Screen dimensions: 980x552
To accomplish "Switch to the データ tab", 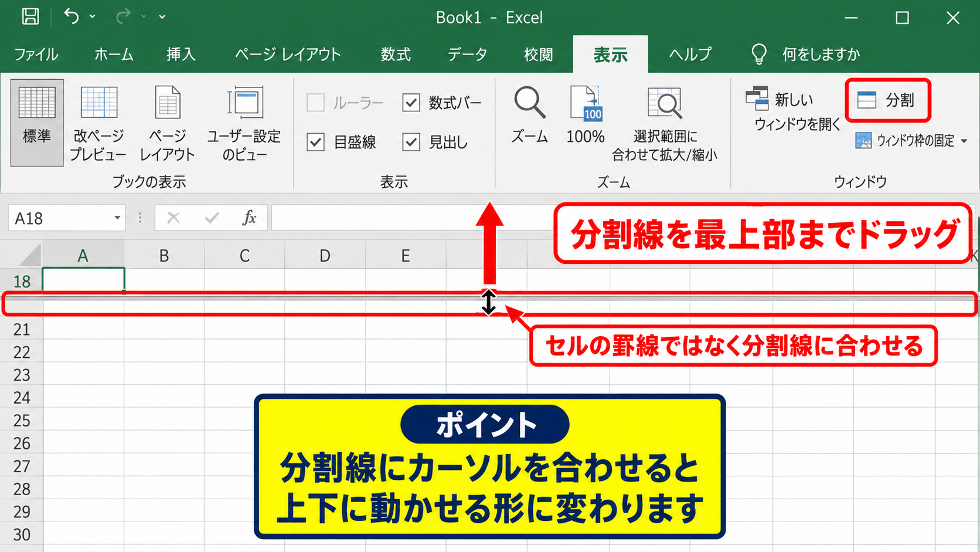I will point(467,55).
